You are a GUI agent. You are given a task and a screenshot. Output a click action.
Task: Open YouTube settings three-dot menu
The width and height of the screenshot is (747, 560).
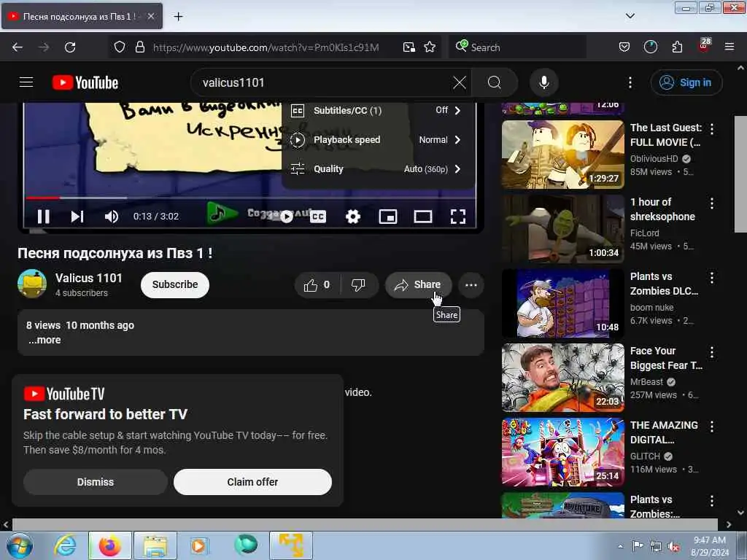click(x=630, y=82)
